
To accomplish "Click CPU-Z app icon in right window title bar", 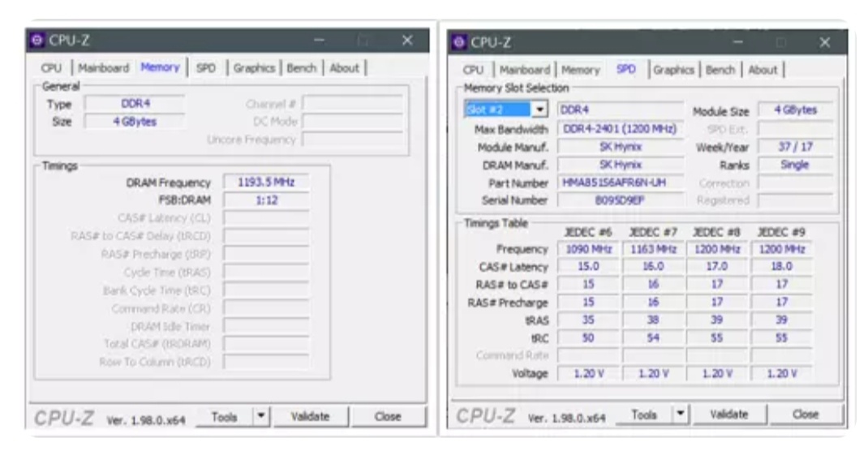I will click(x=459, y=42).
